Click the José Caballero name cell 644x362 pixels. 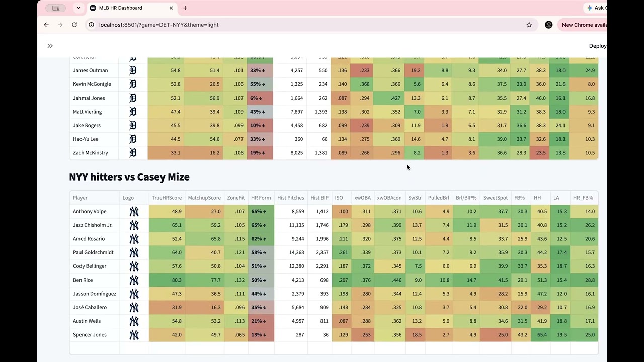(x=95, y=307)
